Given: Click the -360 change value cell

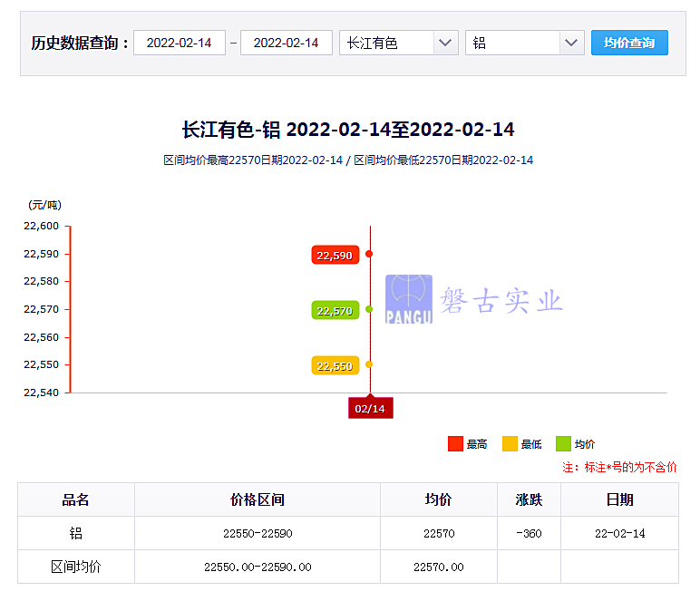Looking at the screenshot, I should click(x=529, y=533).
